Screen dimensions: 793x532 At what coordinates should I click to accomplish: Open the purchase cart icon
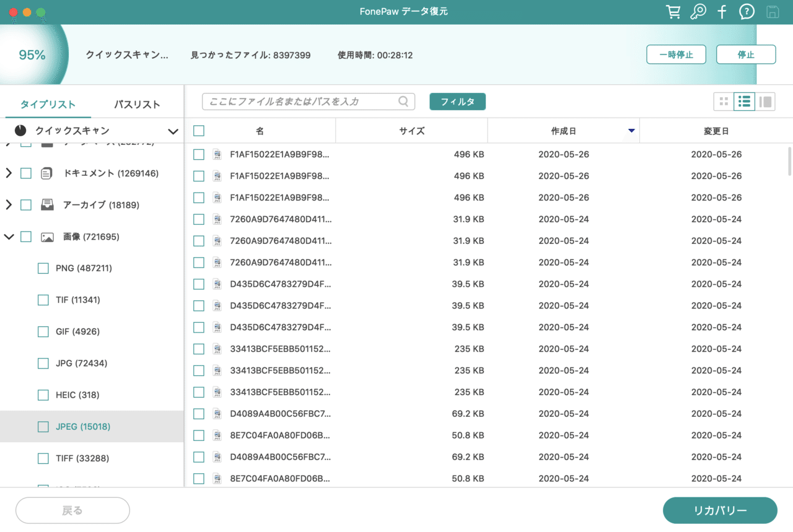click(673, 11)
